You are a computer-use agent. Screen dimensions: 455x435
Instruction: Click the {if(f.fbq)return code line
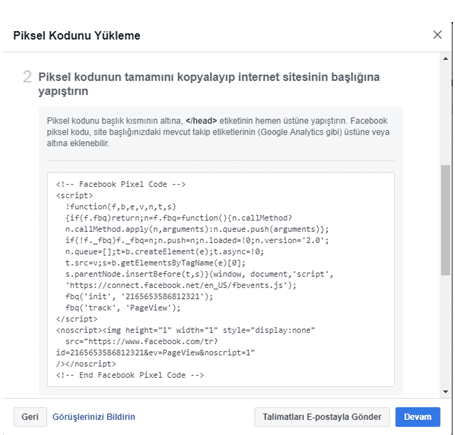(x=179, y=218)
